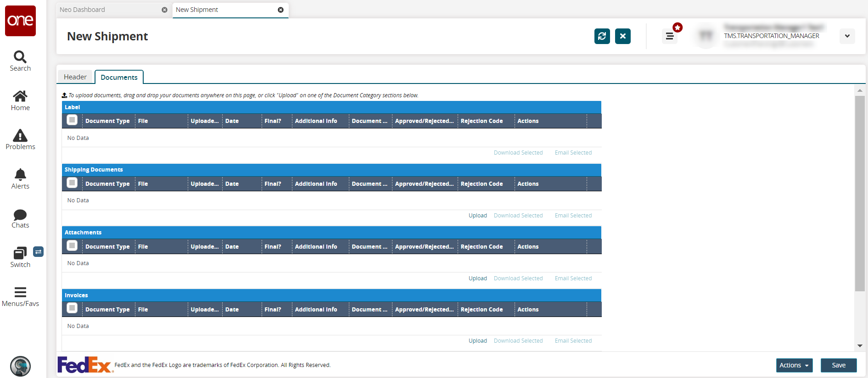Switch to the Header tab
868x378 pixels.
(75, 77)
